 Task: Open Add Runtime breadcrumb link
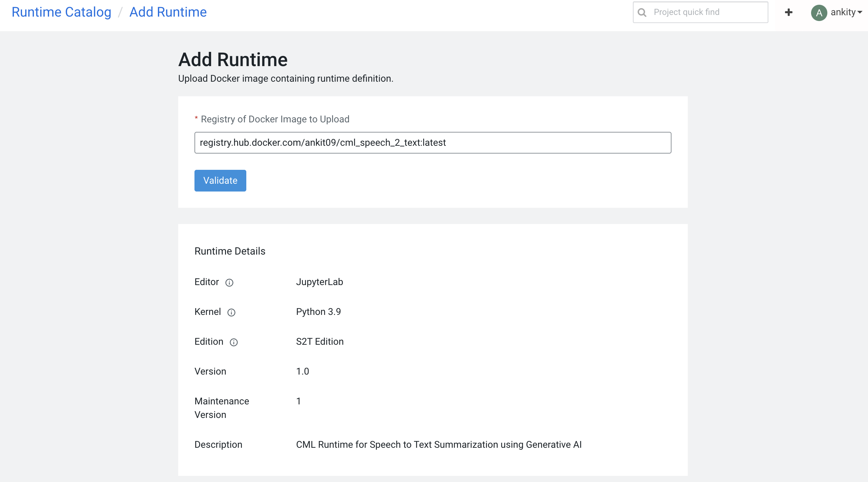coord(168,12)
